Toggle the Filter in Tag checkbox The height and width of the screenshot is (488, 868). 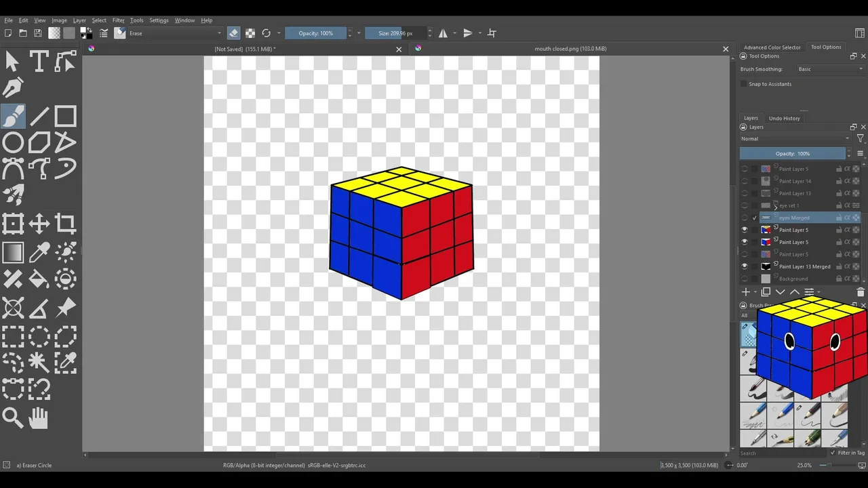click(x=833, y=453)
